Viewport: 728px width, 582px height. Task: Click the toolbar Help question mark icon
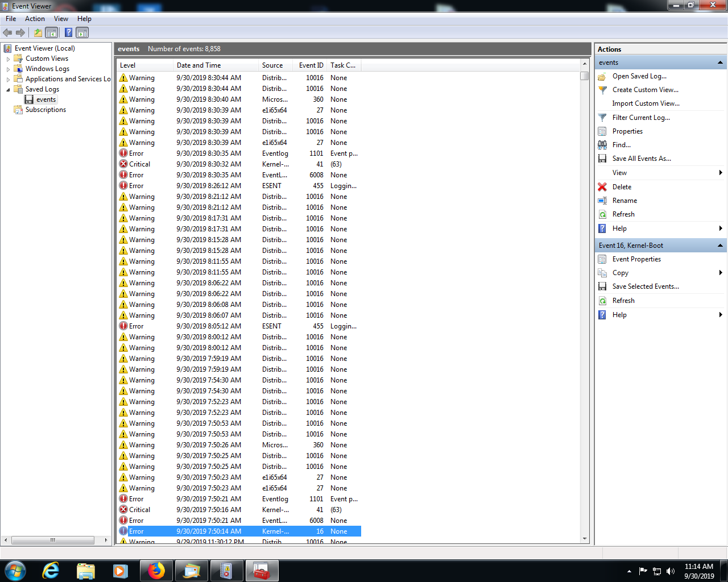point(68,32)
